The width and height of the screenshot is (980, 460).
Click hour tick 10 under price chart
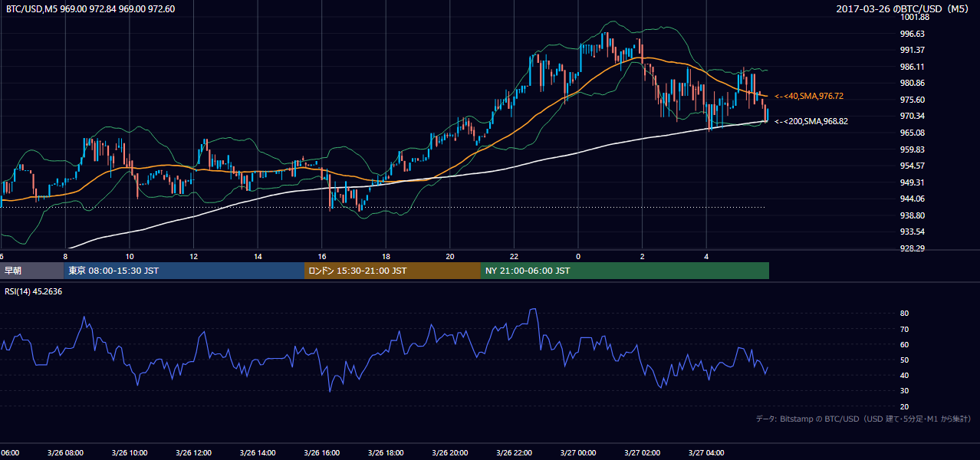pyautogui.click(x=130, y=256)
